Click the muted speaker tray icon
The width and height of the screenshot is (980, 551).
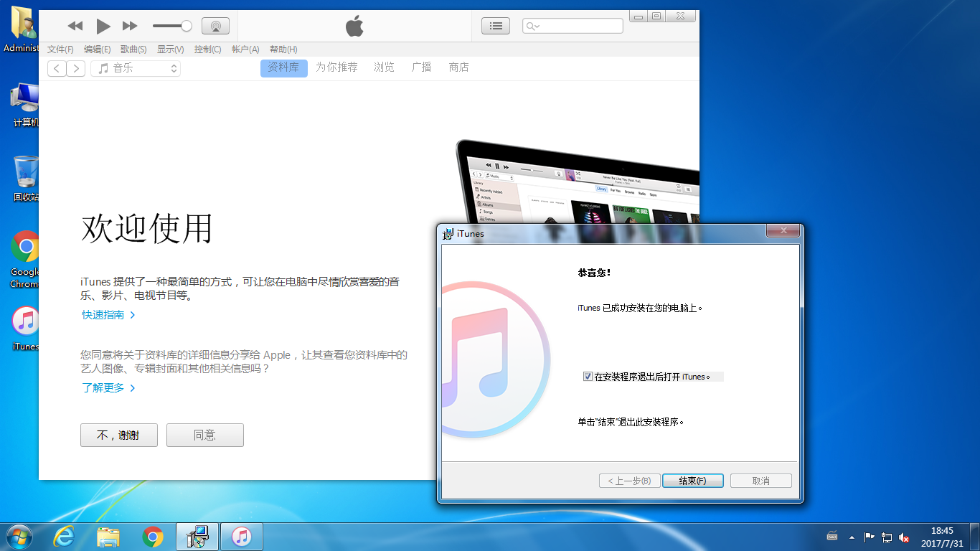pyautogui.click(x=905, y=537)
